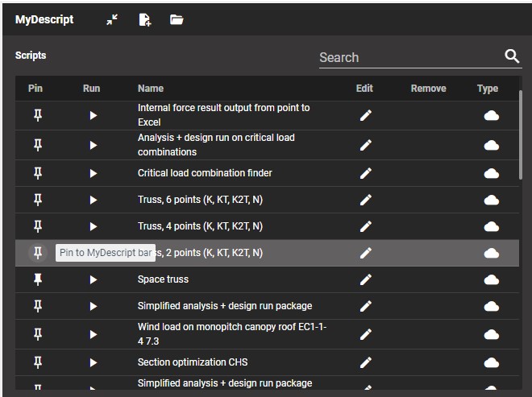Pin Wind load on monopitch canopy roof script
Viewport: 532px width, 397px height.
(38, 334)
